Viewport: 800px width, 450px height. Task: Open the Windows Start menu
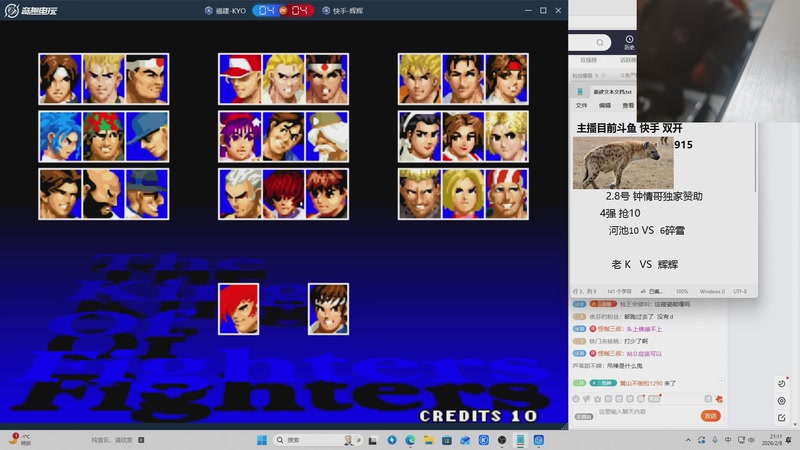262,440
